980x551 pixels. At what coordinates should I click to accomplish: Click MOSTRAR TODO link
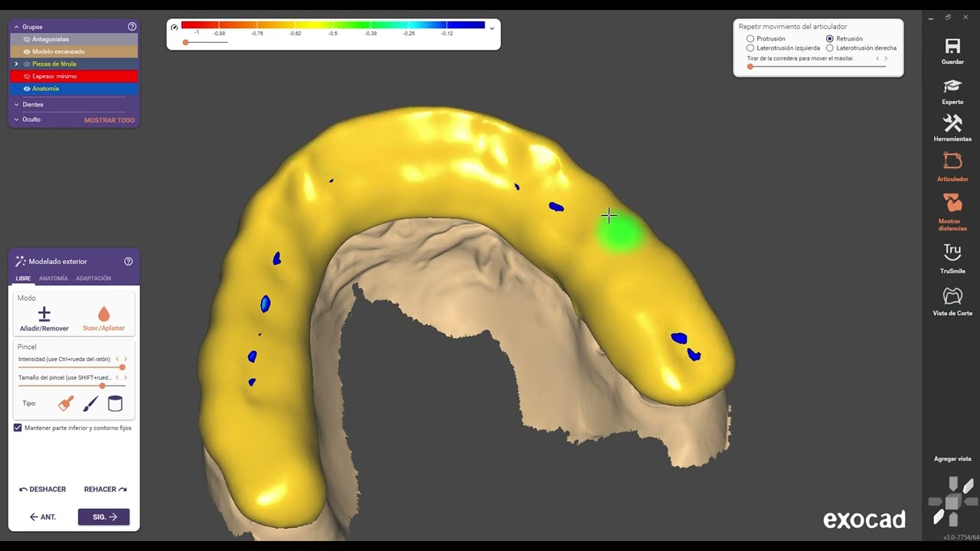point(109,120)
